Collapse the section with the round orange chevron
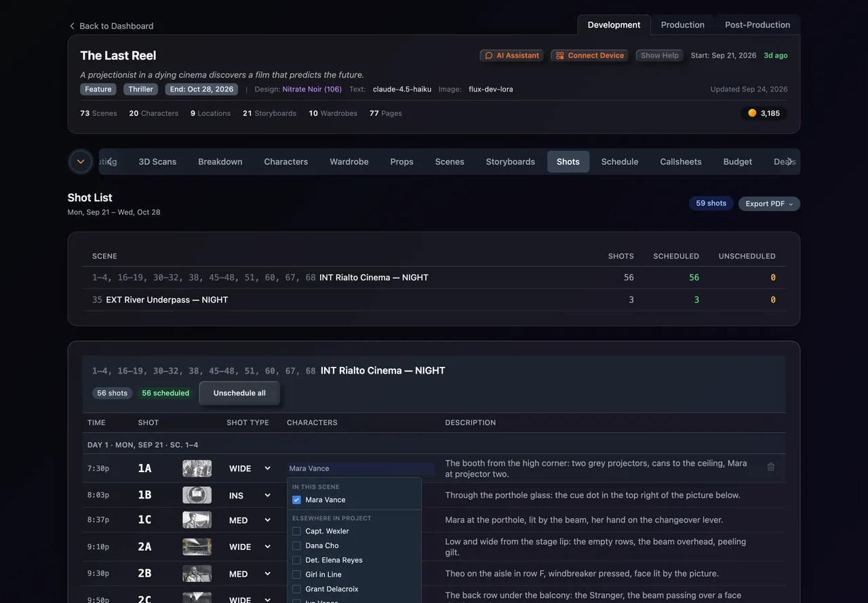The width and height of the screenshot is (868, 603). pyautogui.click(x=81, y=161)
